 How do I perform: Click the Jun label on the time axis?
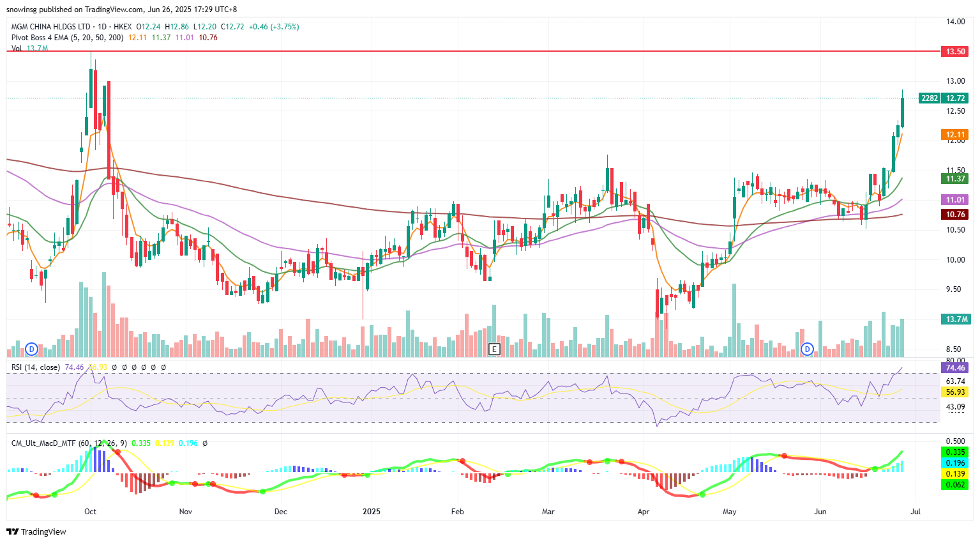[x=820, y=511]
